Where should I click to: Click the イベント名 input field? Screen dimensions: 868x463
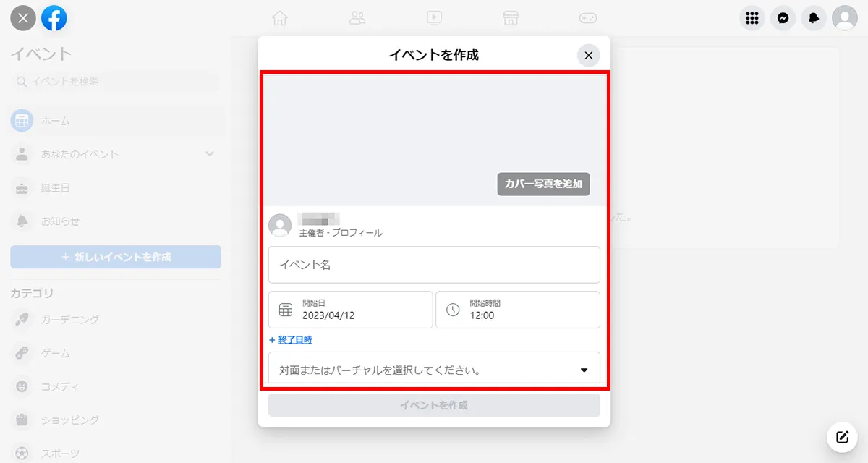[434, 265]
